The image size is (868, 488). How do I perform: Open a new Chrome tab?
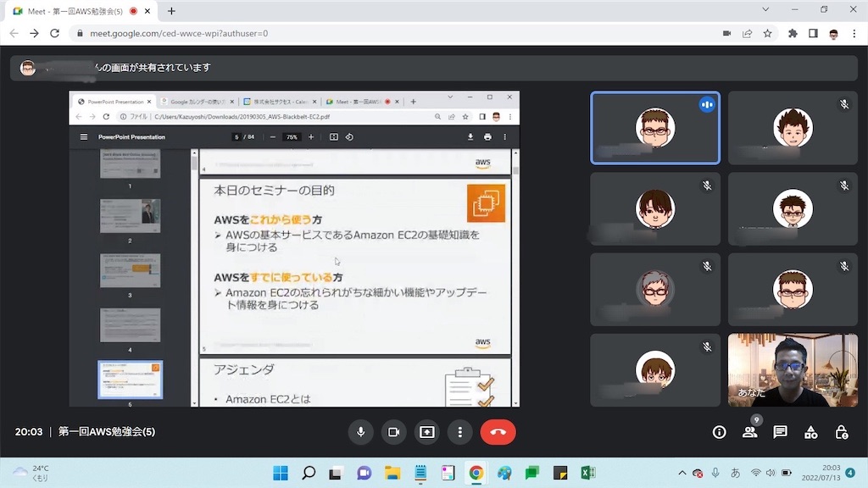(171, 11)
